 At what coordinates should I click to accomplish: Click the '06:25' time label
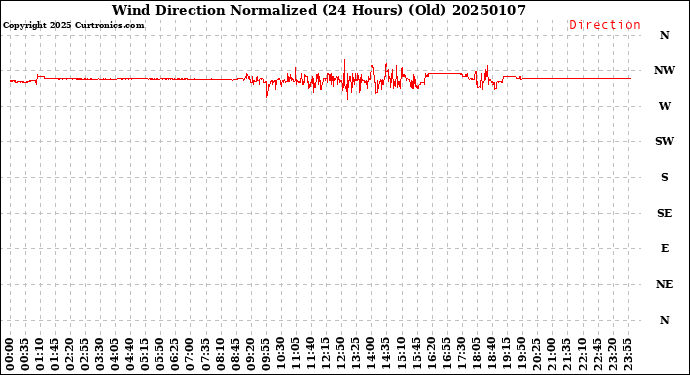pos(175,355)
